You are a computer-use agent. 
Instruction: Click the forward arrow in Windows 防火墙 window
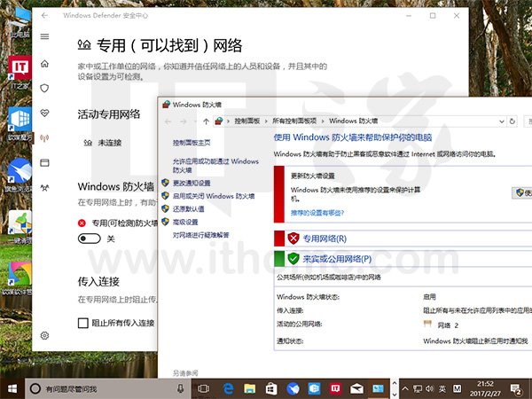[x=184, y=121]
